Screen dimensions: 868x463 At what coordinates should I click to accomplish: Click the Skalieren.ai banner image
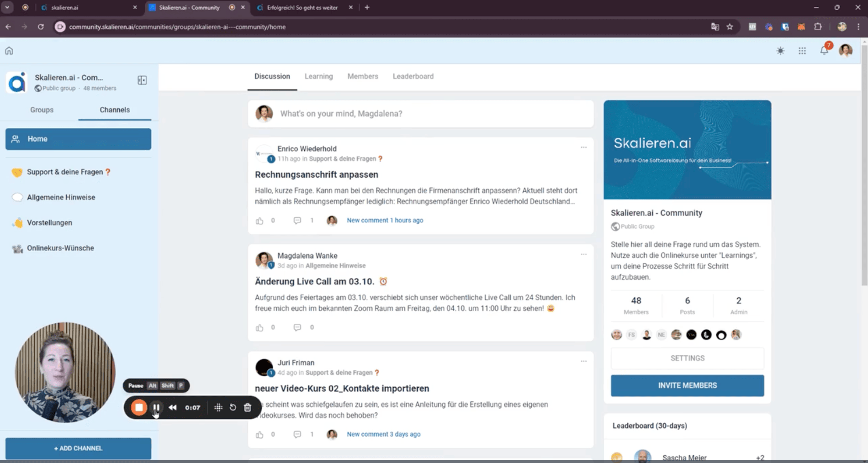(687, 150)
